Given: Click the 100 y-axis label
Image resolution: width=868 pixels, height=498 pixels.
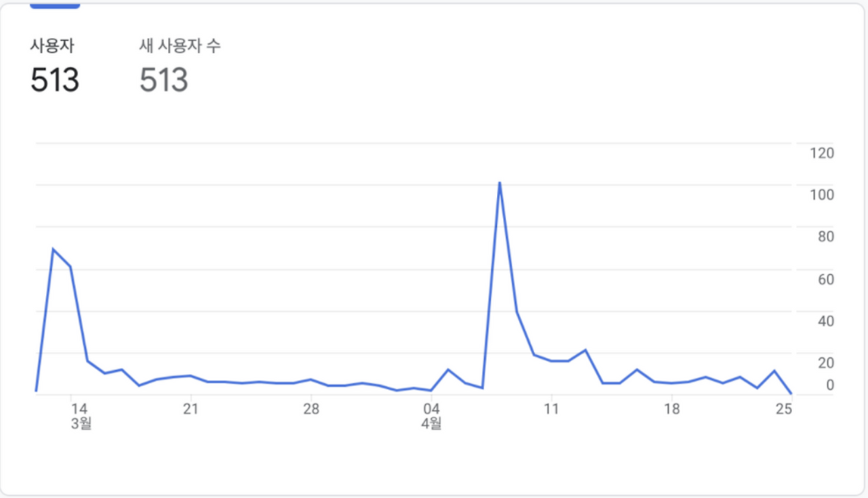Looking at the screenshot, I should pyautogui.click(x=822, y=195).
